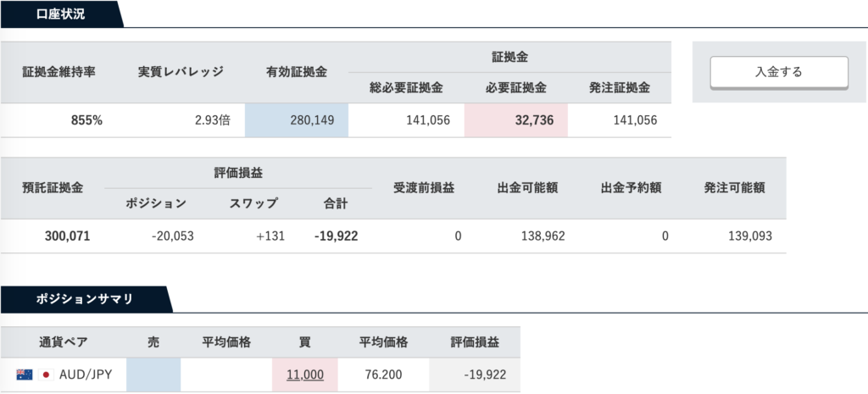Click the 預託証拠金 value 300,071
Viewport: 868px width, 394px height.
(67, 236)
